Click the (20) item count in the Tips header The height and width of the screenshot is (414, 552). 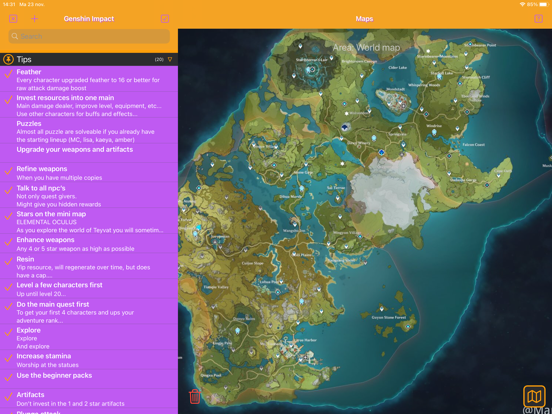[x=159, y=59]
